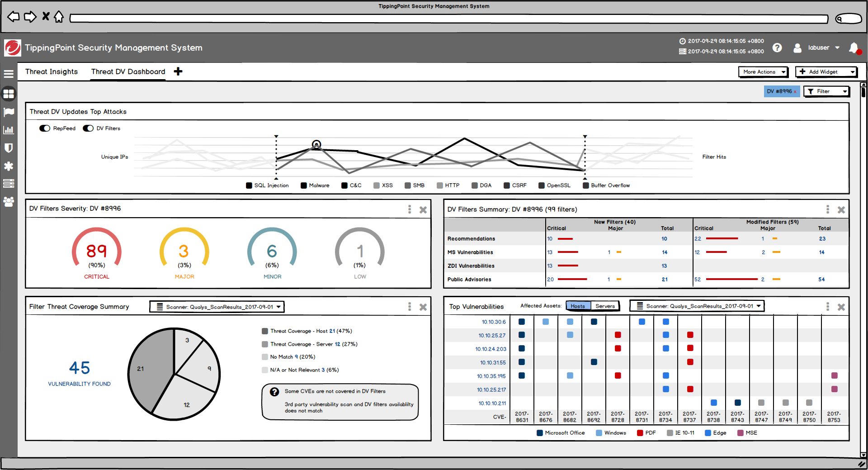Open host 10.10.30.6 link

[494, 322]
